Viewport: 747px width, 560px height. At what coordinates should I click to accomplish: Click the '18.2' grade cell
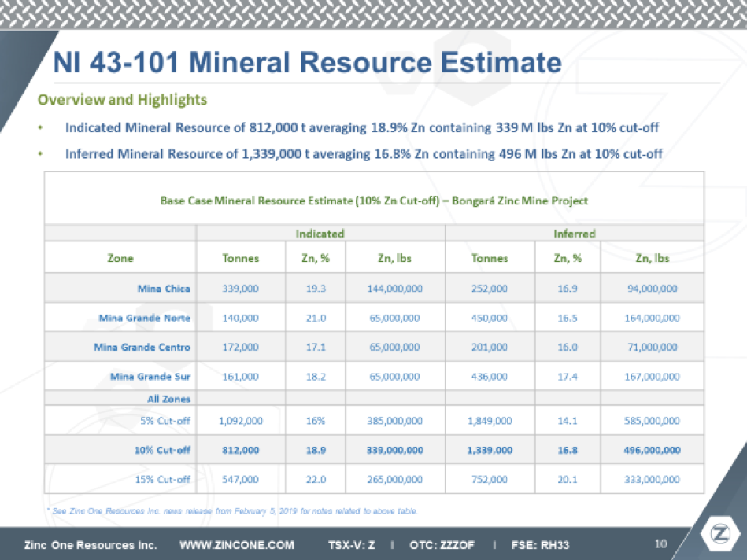(316, 377)
